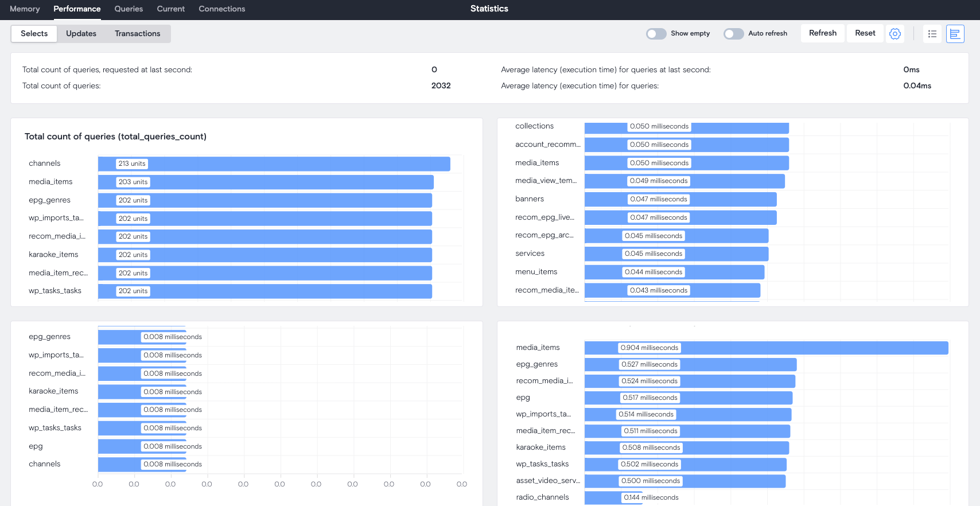
Task: Switch to the list view icon
Action: (x=932, y=34)
